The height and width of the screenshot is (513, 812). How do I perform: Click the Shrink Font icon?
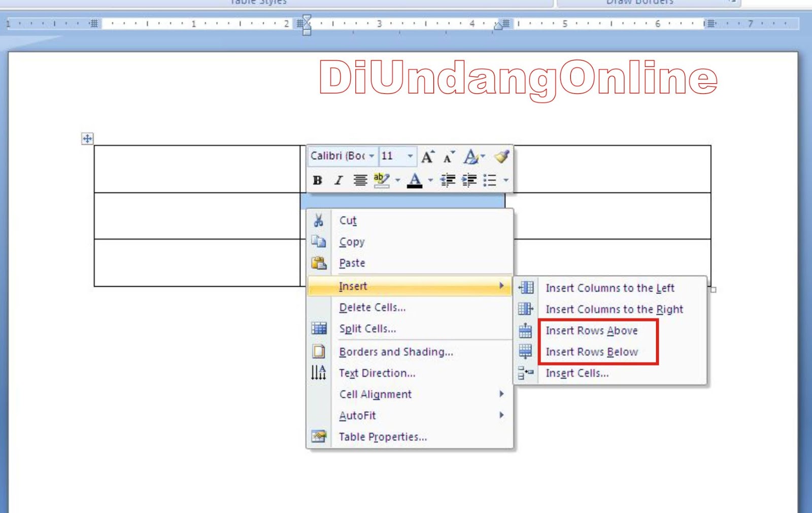point(447,156)
